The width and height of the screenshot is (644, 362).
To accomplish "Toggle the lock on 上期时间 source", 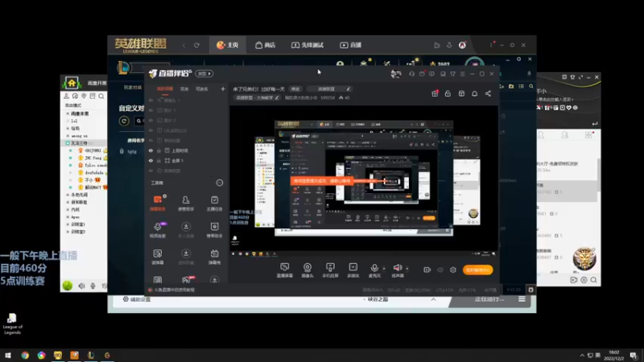I will (159, 150).
